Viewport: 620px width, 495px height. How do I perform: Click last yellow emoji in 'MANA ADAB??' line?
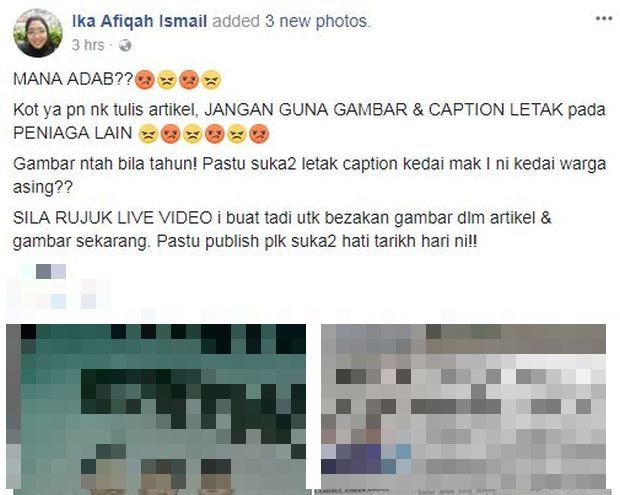click(211, 79)
